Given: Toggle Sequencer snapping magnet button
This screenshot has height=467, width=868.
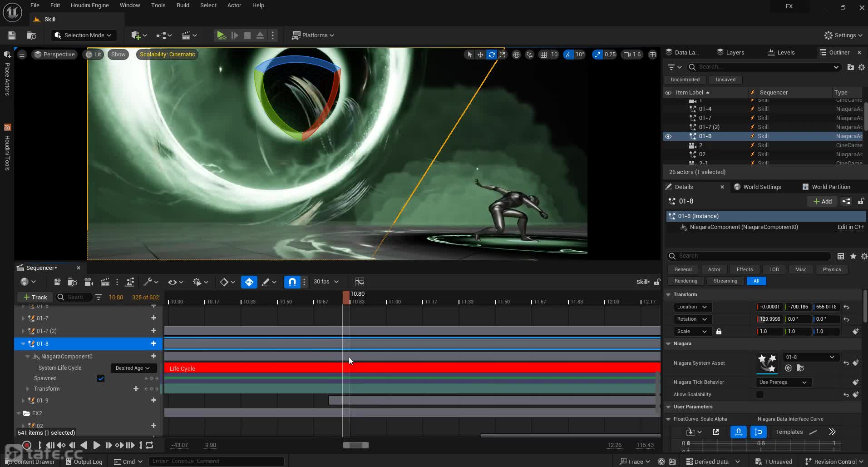Looking at the screenshot, I should pos(292,282).
